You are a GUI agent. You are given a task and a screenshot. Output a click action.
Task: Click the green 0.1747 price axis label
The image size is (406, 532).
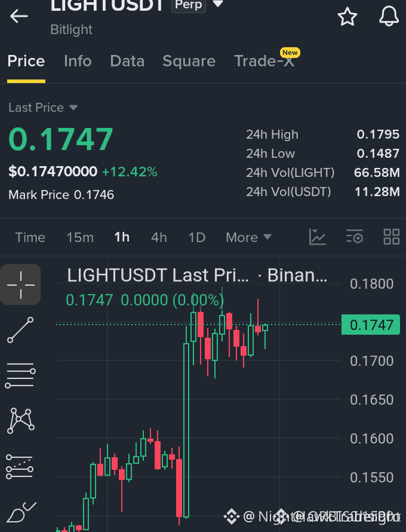(371, 325)
